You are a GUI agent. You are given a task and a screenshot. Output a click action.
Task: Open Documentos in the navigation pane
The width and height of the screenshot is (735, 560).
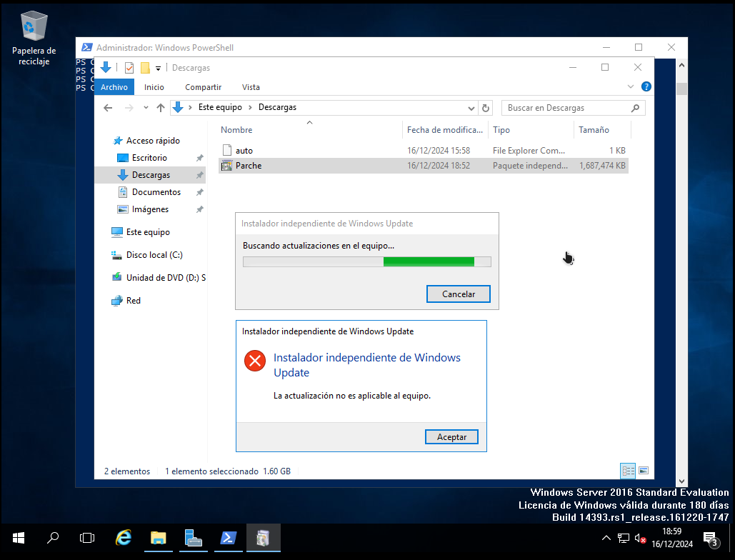click(156, 192)
